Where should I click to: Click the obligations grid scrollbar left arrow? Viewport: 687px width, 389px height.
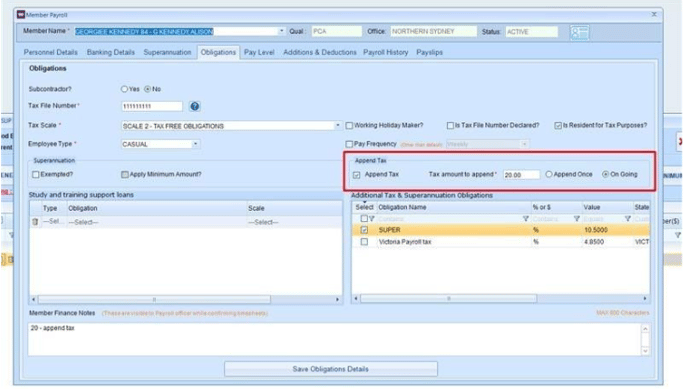tap(356, 298)
